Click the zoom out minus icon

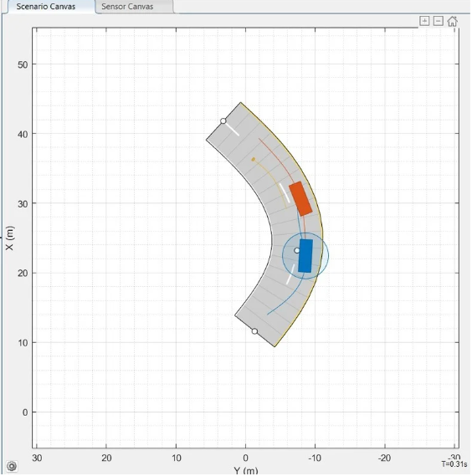(x=438, y=21)
